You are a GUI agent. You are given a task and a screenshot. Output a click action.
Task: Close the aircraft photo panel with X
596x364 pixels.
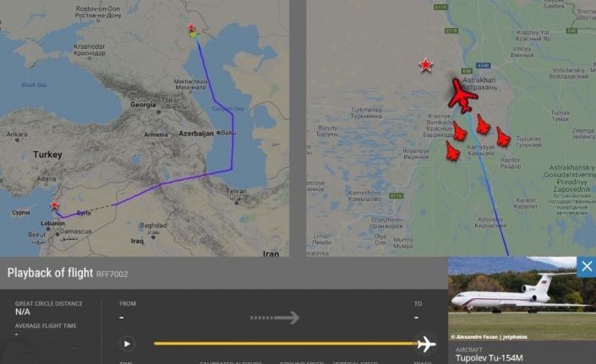coord(586,267)
